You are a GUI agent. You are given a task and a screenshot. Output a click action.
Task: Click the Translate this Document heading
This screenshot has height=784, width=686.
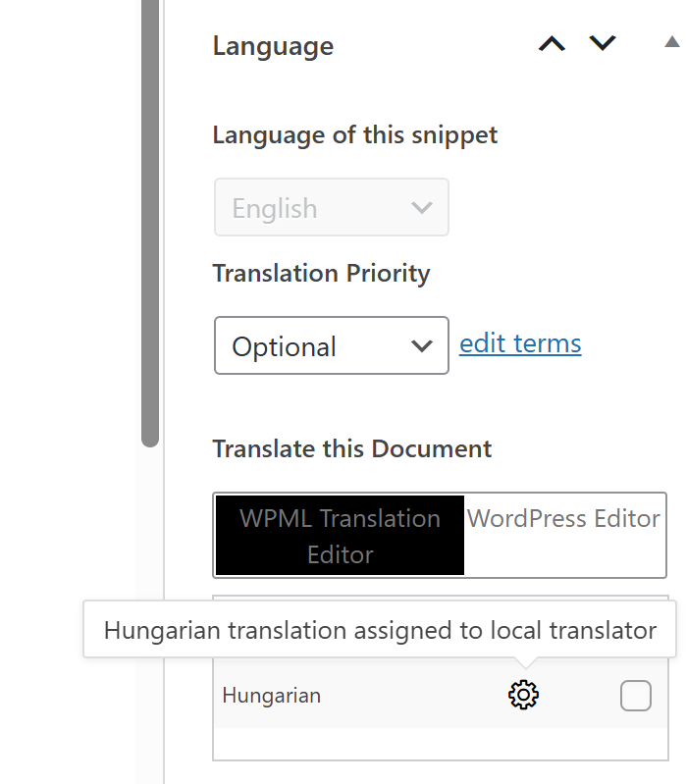pyautogui.click(x=352, y=448)
